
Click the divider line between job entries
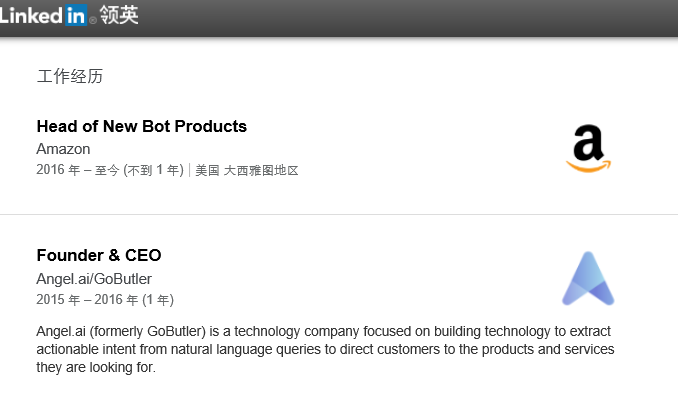[339, 214]
